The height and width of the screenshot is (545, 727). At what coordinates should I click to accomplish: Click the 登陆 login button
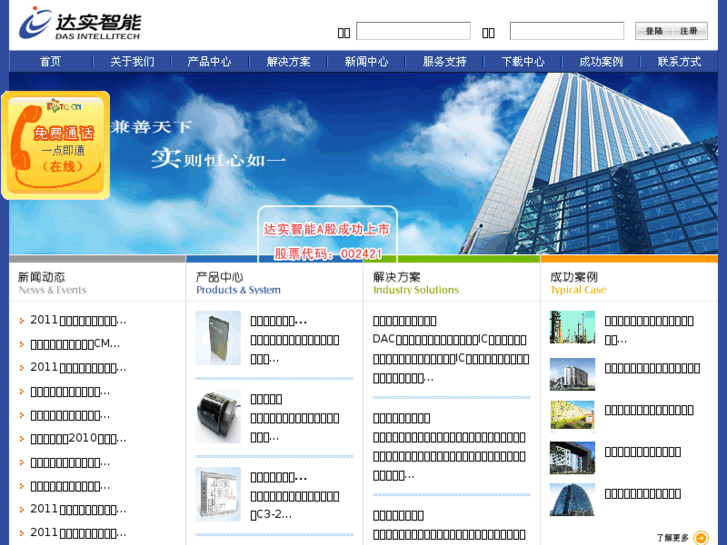[654, 31]
